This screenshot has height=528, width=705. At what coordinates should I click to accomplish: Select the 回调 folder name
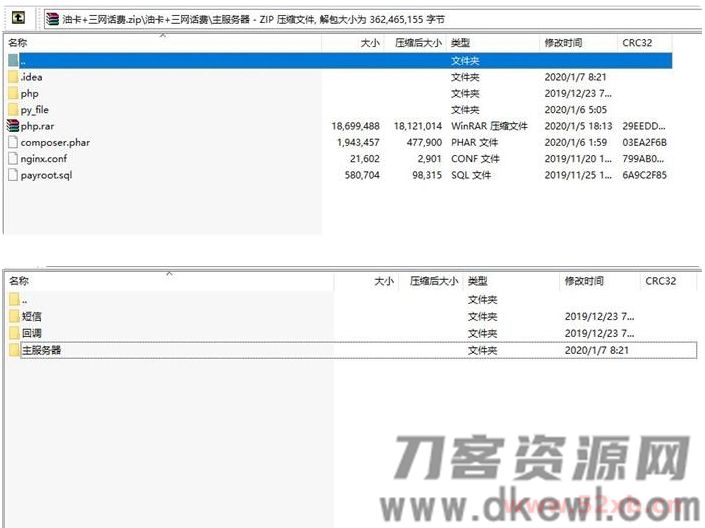tap(31, 333)
